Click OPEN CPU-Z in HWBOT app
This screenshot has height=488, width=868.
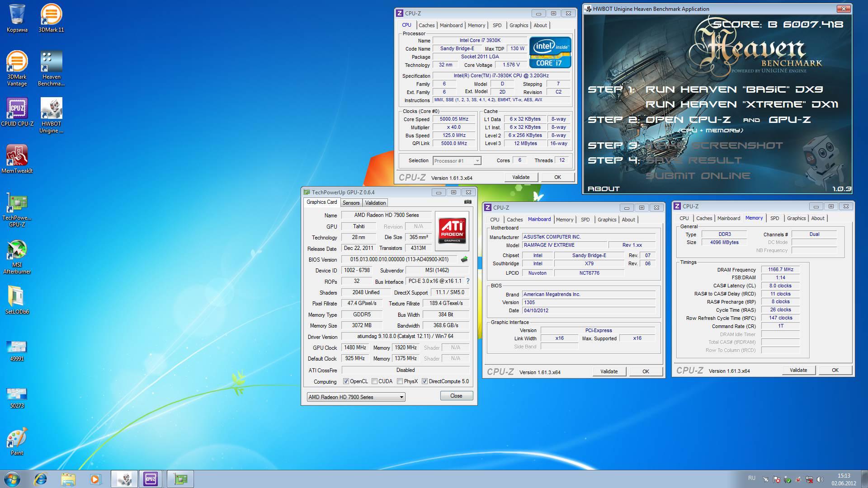[688, 120]
